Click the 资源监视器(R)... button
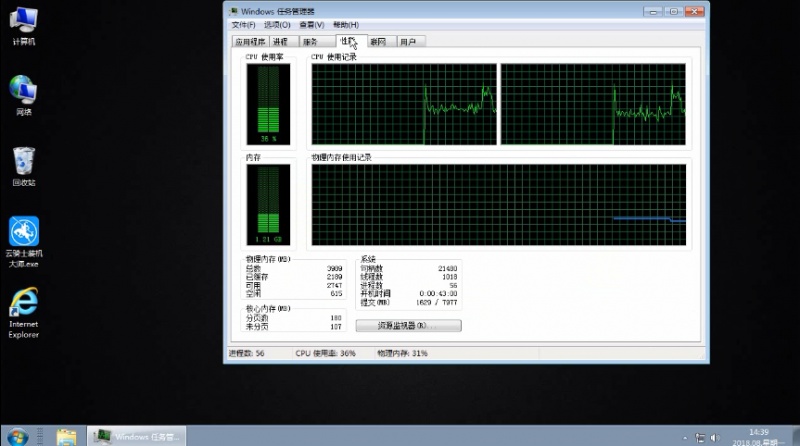 pos(408,326)
